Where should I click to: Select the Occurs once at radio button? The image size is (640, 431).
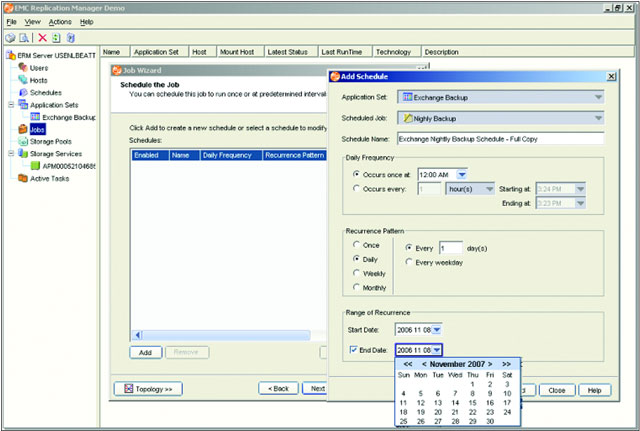tap(356, 174)
